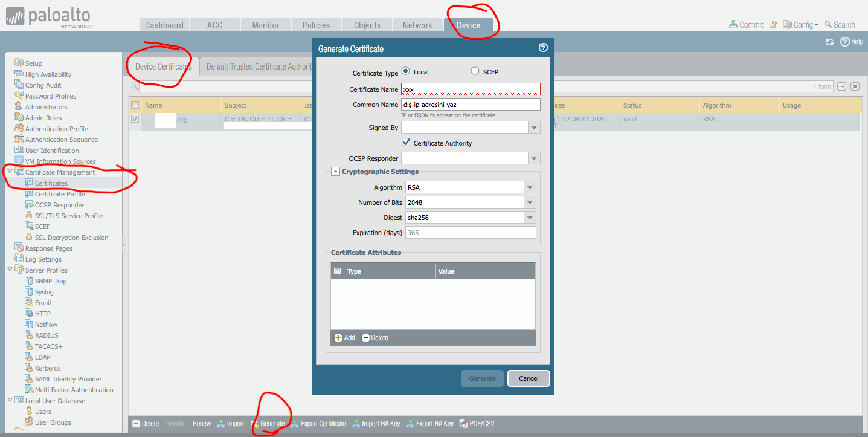Open SSL/TLS Service Profile in sidebar
The image size is (868, 437).
[68, 216]
